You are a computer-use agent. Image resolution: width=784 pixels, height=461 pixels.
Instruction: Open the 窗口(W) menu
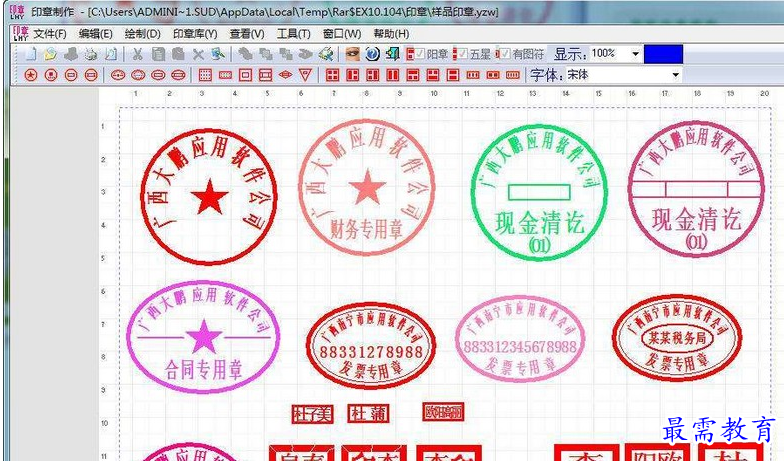[x=342, y=34]
